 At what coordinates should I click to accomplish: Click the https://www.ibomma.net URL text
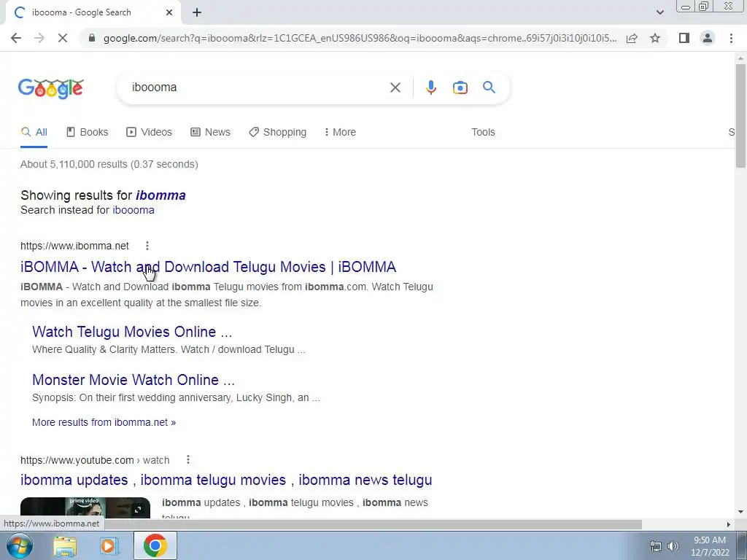pos(75,246)
